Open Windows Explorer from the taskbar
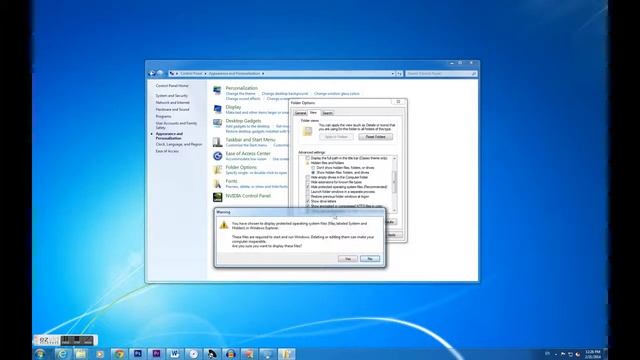Viewport: 640px width, 360px height. tap(81, 354)
